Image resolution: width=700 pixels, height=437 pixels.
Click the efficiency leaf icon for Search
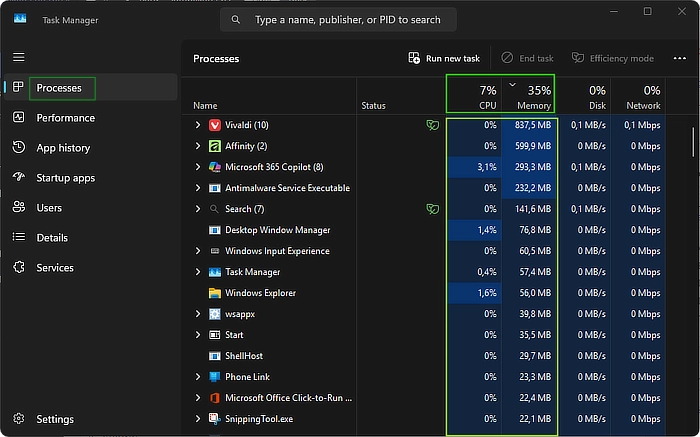[x=433, y=209]
